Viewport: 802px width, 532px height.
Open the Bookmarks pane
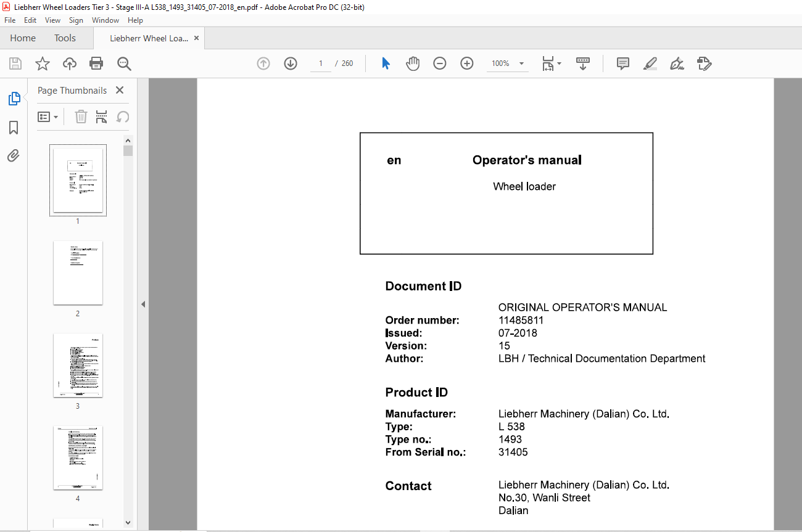[x=14, y=127]
